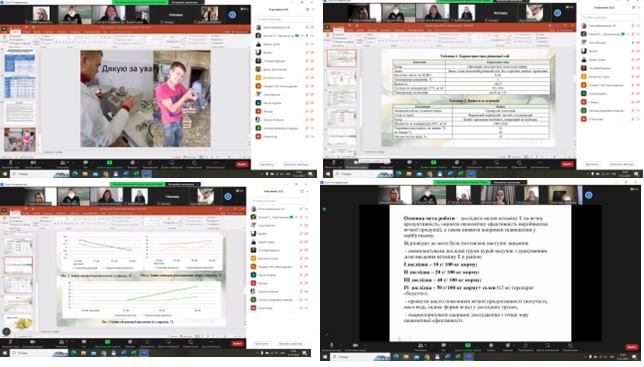Click green encryption shield beside the text-only slide

(x=324, y=209)
